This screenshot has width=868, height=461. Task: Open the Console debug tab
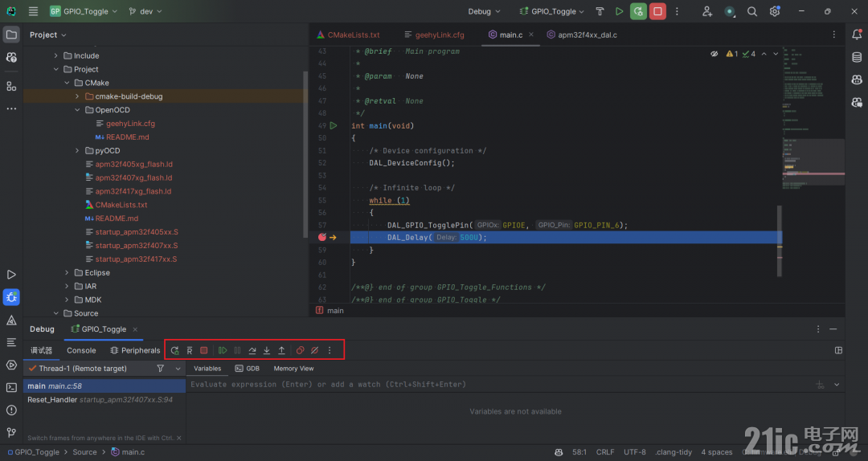(x=81, y=350)
